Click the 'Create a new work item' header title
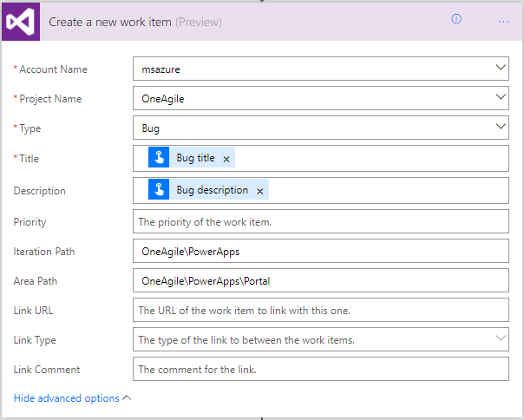Viewport: 524px width, 420px height. point(110,22)
